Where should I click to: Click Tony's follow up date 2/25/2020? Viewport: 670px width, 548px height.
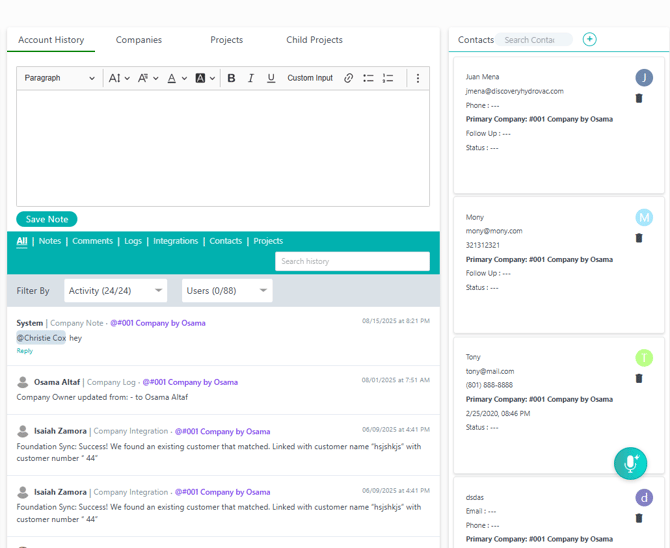click(x=498, y=413)
